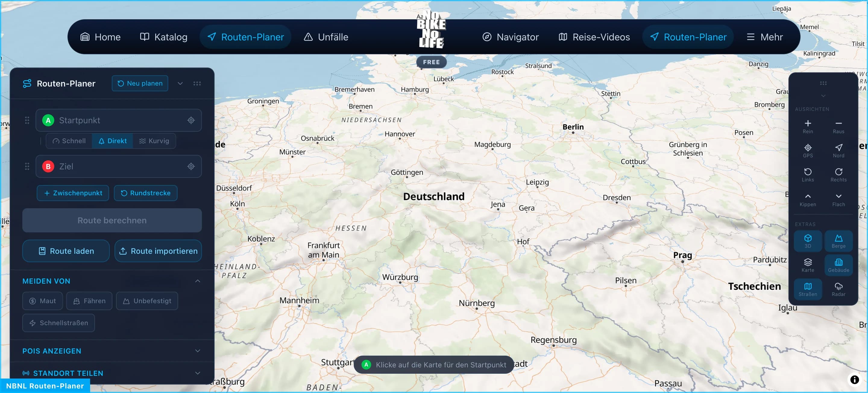Screen dimensions: 868x393
Task: Open the STANDORT TEILEN section
Action: click(111, 373)
